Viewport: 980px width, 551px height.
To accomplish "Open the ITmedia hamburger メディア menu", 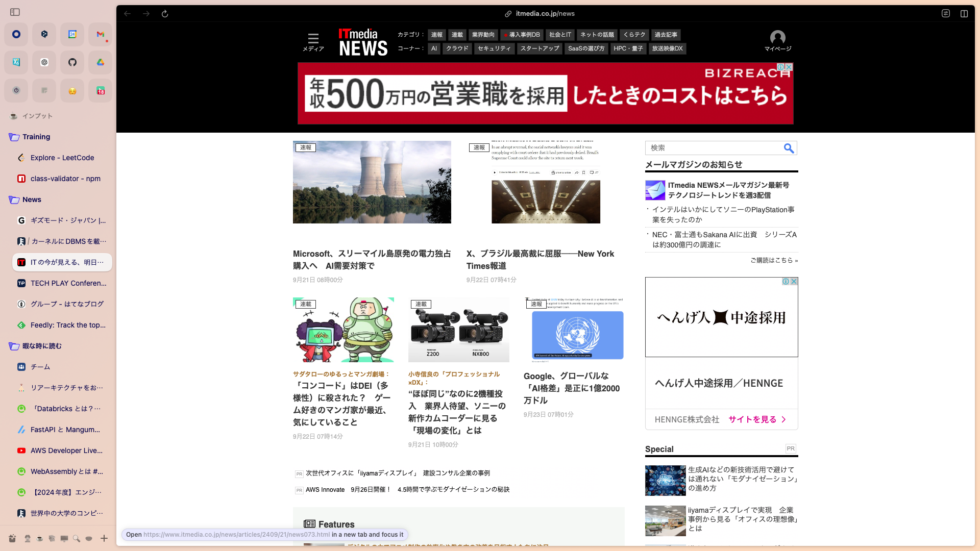I will [313, 42].
